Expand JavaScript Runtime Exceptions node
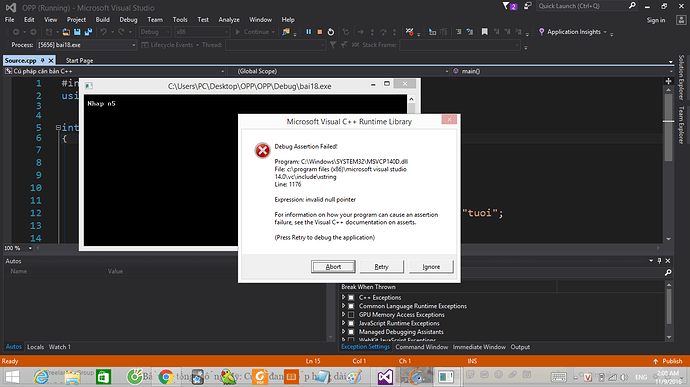The image size is (690, 387). point(344,323)
